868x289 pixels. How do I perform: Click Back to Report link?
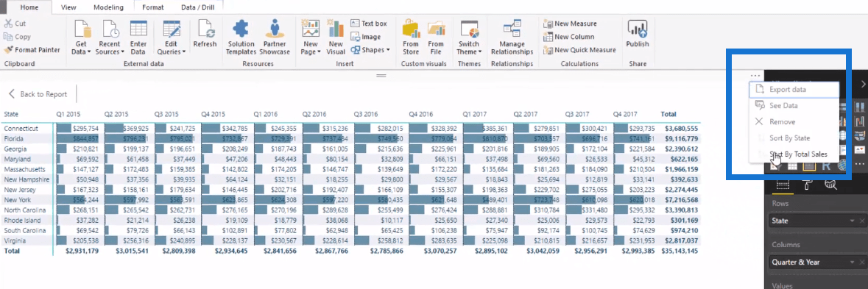pyautogui.click(x=38, y=94)
